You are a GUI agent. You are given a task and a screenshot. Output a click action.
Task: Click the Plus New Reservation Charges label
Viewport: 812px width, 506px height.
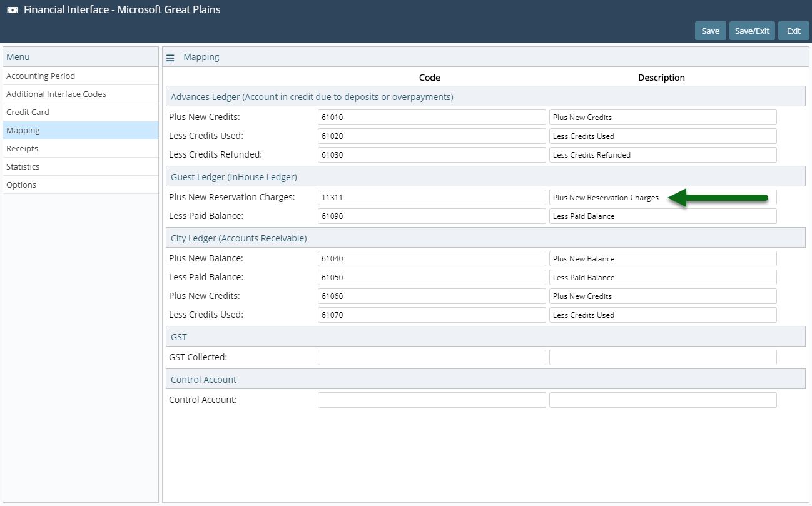[231, 197]
